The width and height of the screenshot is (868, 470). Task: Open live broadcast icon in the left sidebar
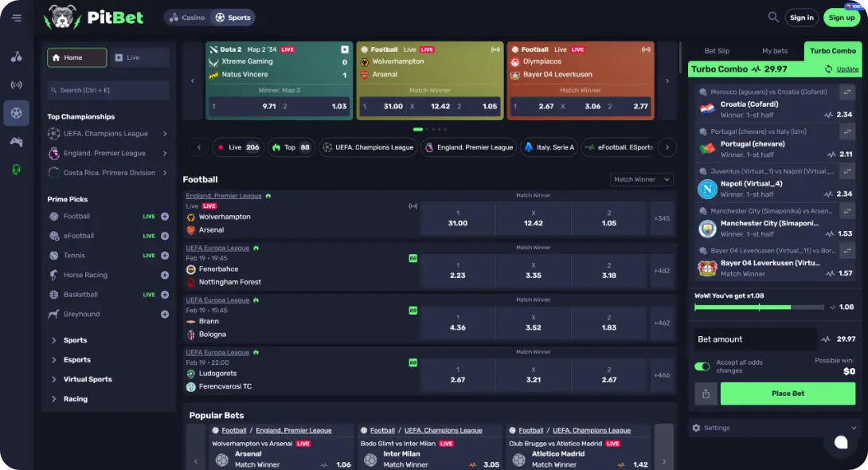(x=17, y=84)
